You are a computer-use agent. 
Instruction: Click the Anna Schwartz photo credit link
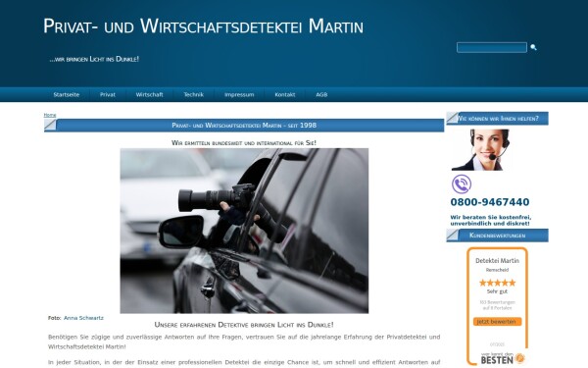(83, 318)
